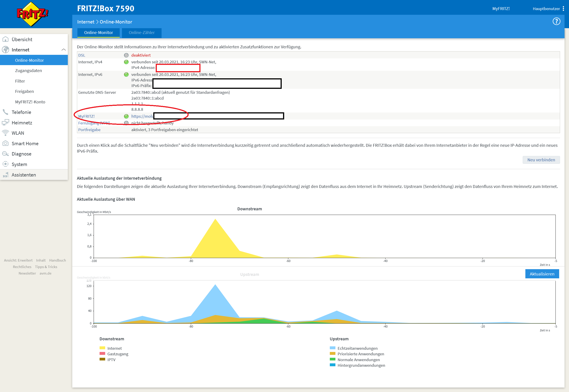
Task: Click the Hauptbenutzer user label
Action: click(546, 9)
